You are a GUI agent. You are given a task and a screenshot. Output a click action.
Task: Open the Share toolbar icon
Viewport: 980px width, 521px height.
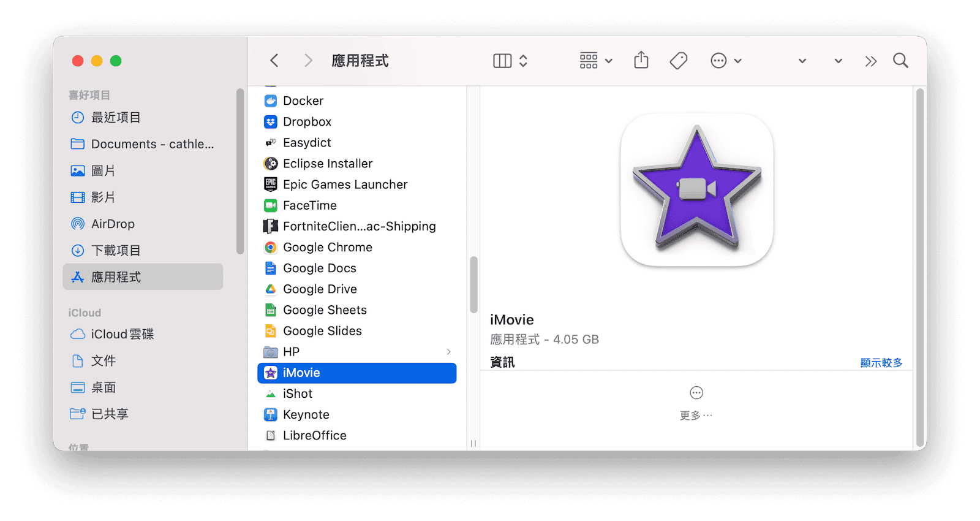[x=641, y=60]
